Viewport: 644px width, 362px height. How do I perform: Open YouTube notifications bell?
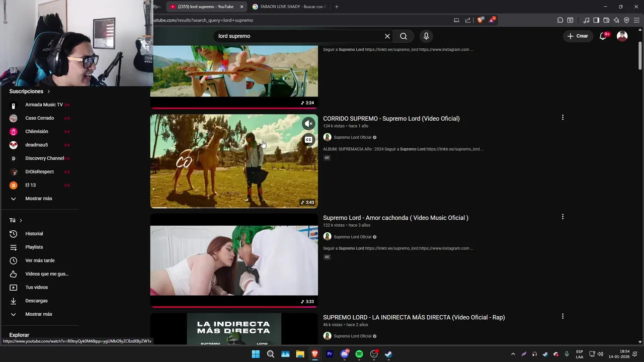point(603,36)
